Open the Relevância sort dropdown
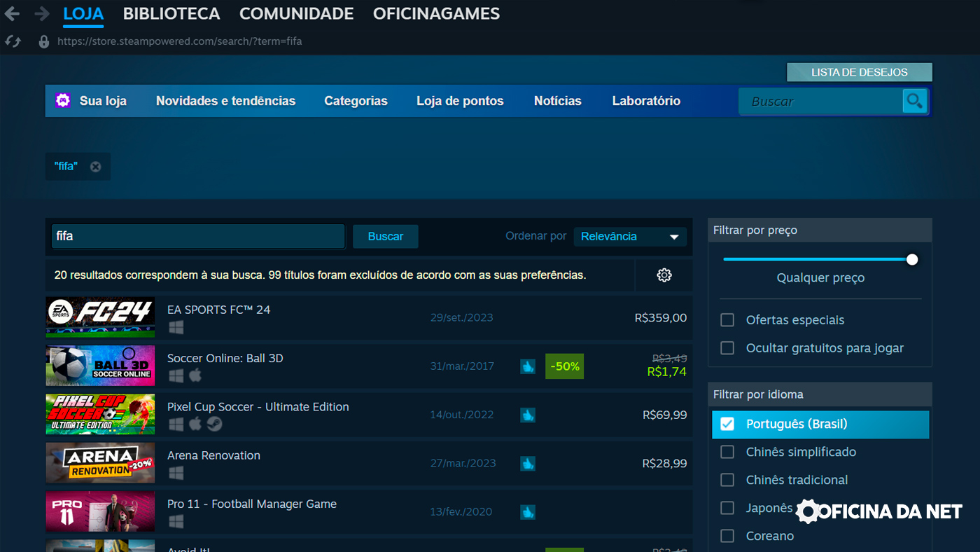This screenshot has width=980, height=552. [630, 237]
